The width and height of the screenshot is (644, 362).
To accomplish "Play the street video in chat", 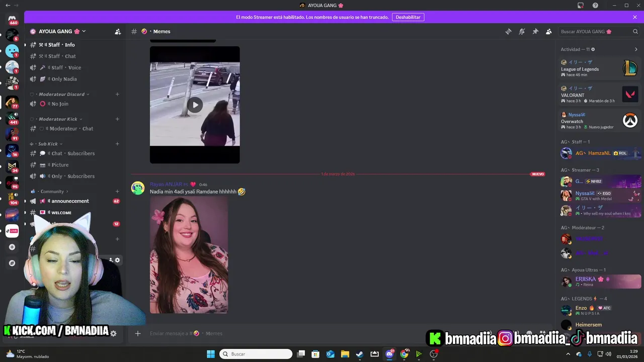I will [195, 105].
